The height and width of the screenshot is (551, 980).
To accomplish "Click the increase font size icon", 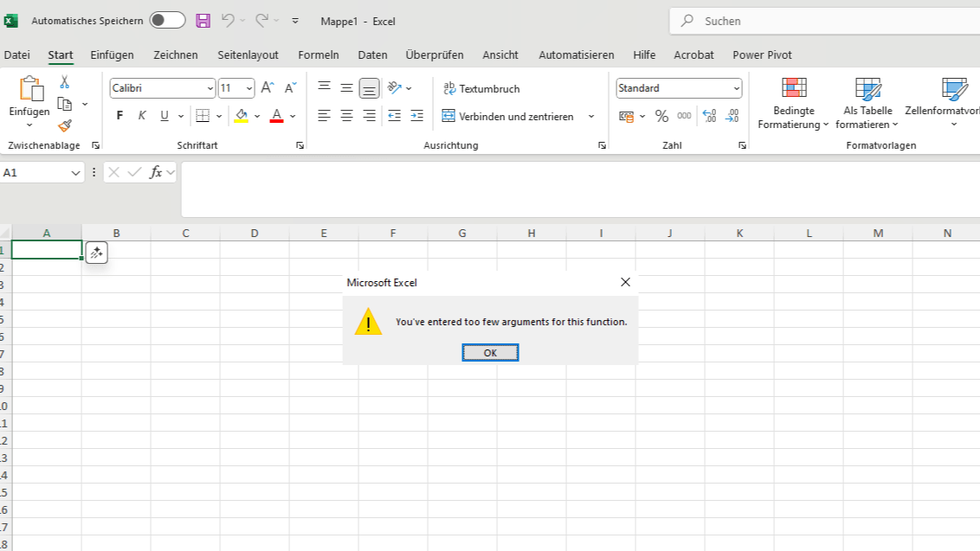I will [268, 88].
